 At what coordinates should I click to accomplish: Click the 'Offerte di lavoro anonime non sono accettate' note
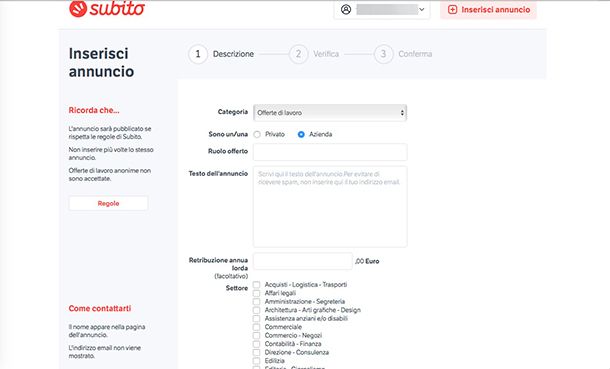[x=110, y=175]
